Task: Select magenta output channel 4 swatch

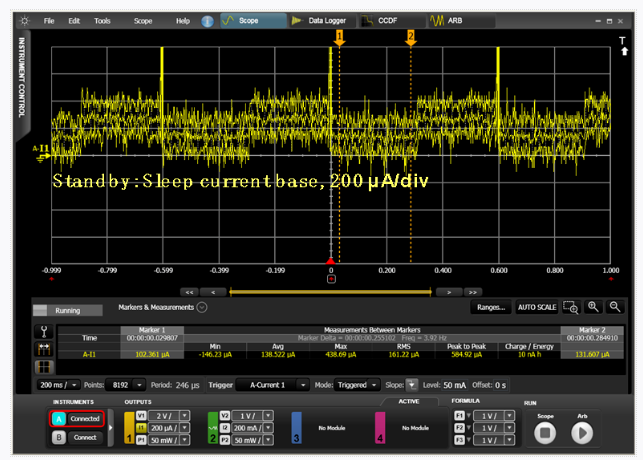Action: [380, 428]
